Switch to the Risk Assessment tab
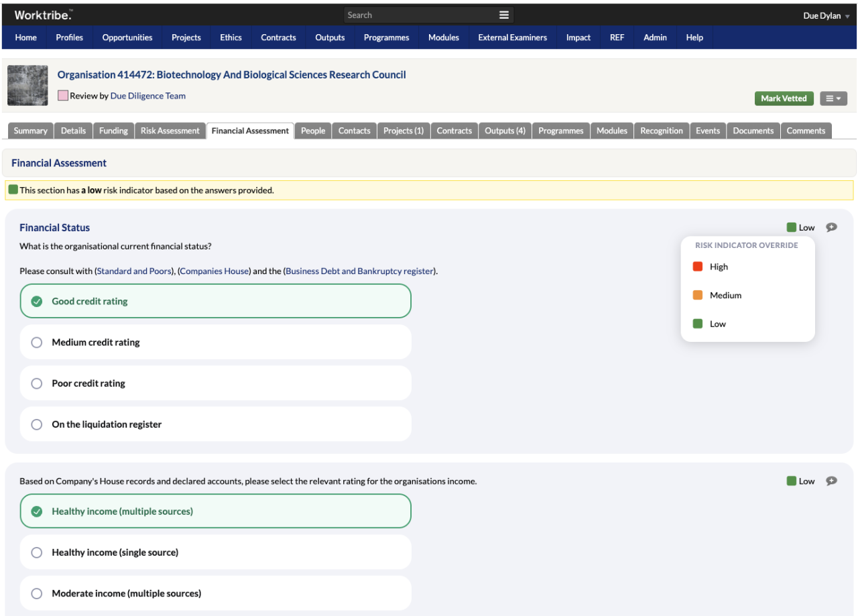 (170, 130)
